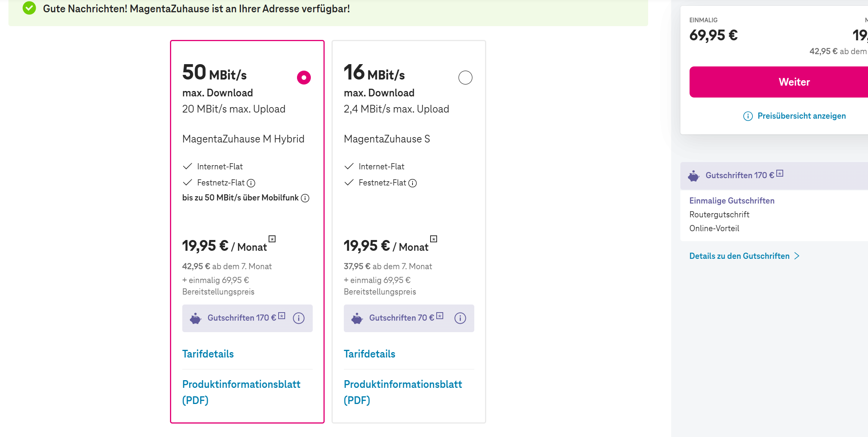Open Festnetz-Flat info icon in 50 MBit/s plan
Image resolution: width=868 pixels, height=437 pixels.
click(x=251, y=183)
